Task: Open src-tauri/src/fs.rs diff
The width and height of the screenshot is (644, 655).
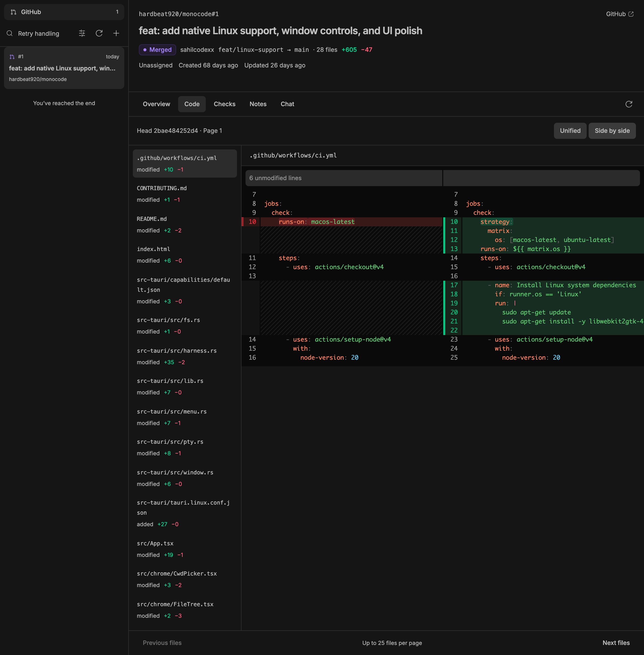Action: 185,326
